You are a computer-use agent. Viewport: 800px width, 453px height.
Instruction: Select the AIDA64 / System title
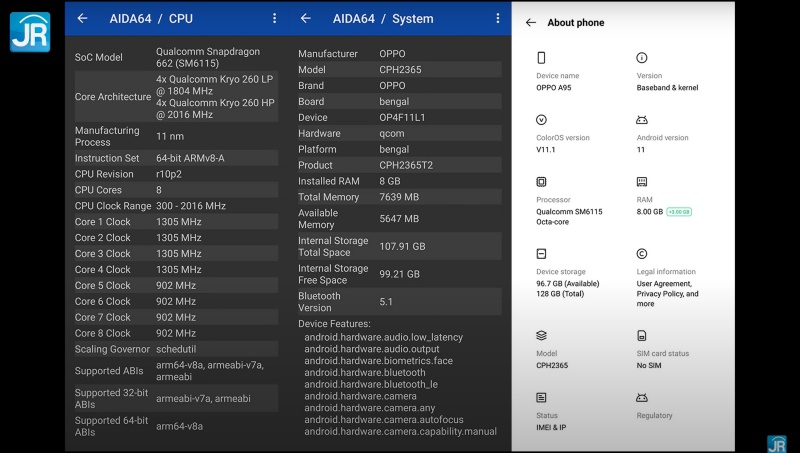point(383,19)
